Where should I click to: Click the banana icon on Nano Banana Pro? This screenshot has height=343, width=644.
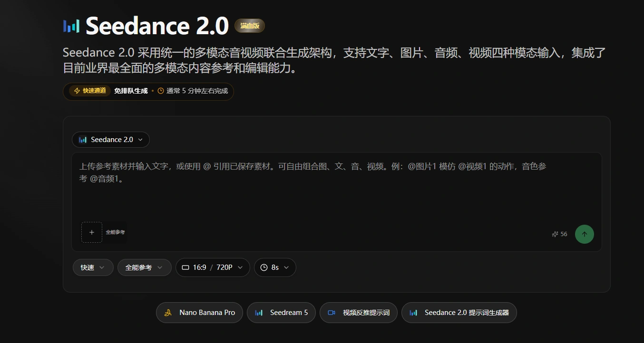pos(168,313)
